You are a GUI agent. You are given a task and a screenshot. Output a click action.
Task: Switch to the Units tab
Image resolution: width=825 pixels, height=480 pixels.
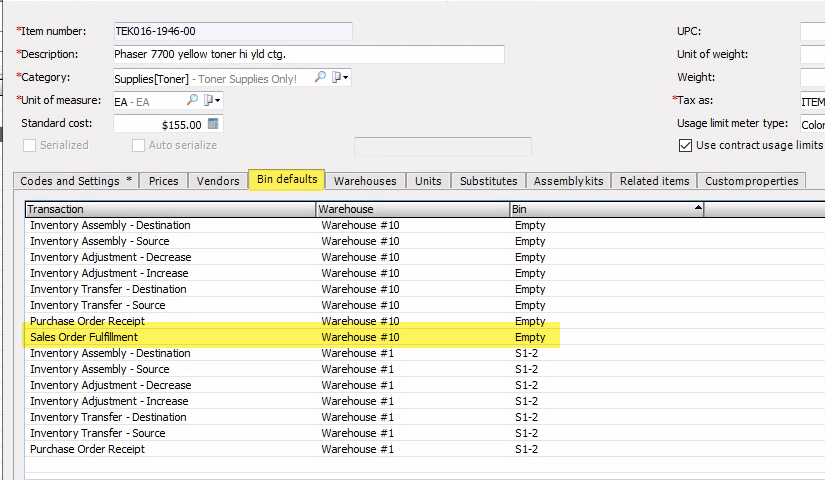click(428, 181)
